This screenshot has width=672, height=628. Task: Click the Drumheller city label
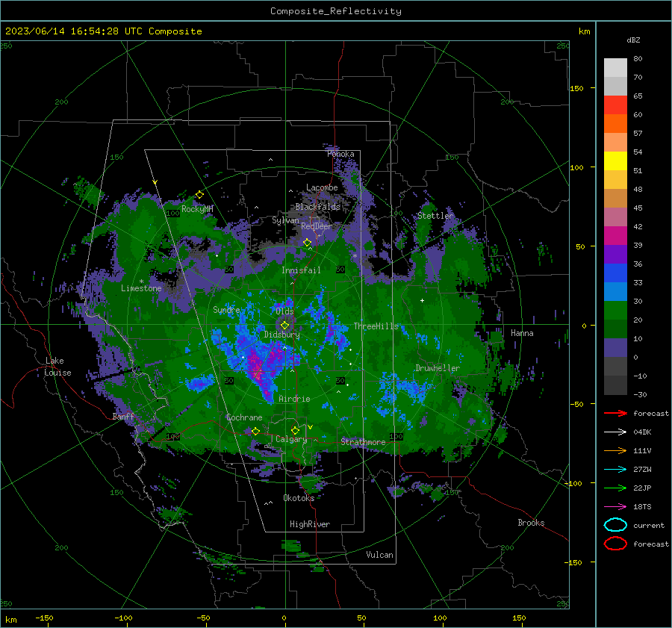pyautogui.click(x=438, y=368)
